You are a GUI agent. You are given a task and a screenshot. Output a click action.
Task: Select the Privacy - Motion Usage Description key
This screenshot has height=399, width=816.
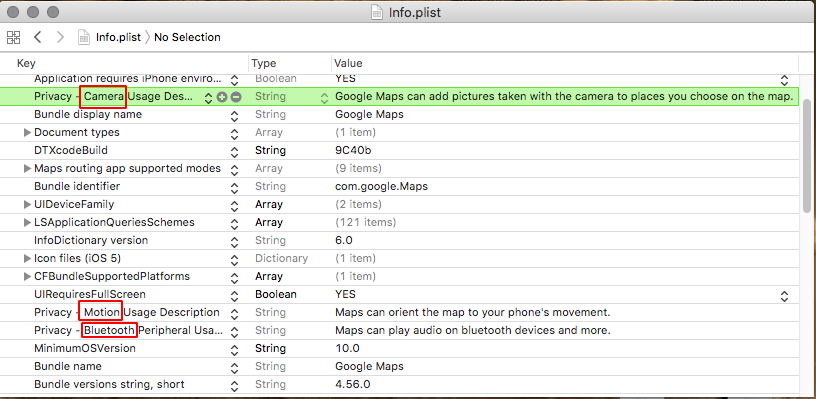pos(127,312)
